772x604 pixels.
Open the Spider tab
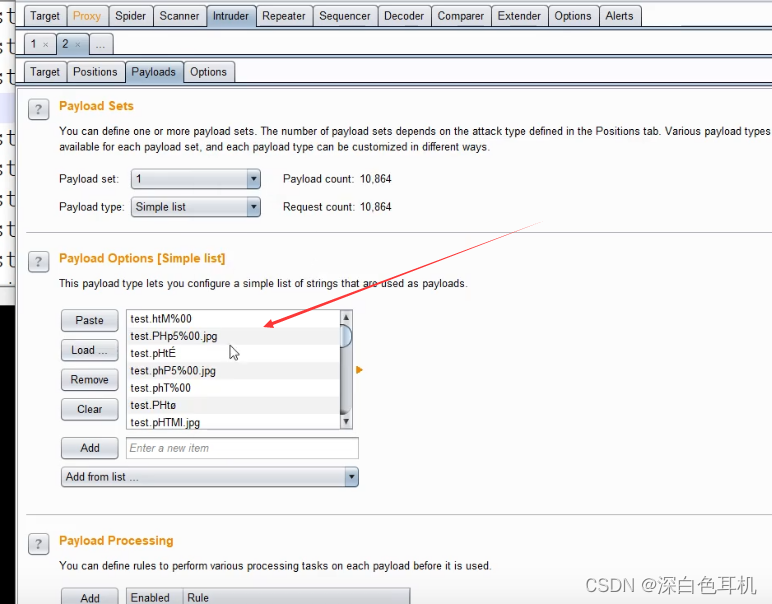pyautogui.click(x=130, y=16)
